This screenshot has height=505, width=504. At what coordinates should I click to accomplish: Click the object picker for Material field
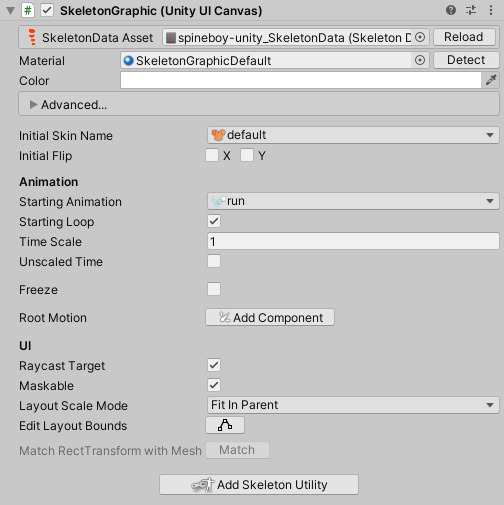coord(420,60)
